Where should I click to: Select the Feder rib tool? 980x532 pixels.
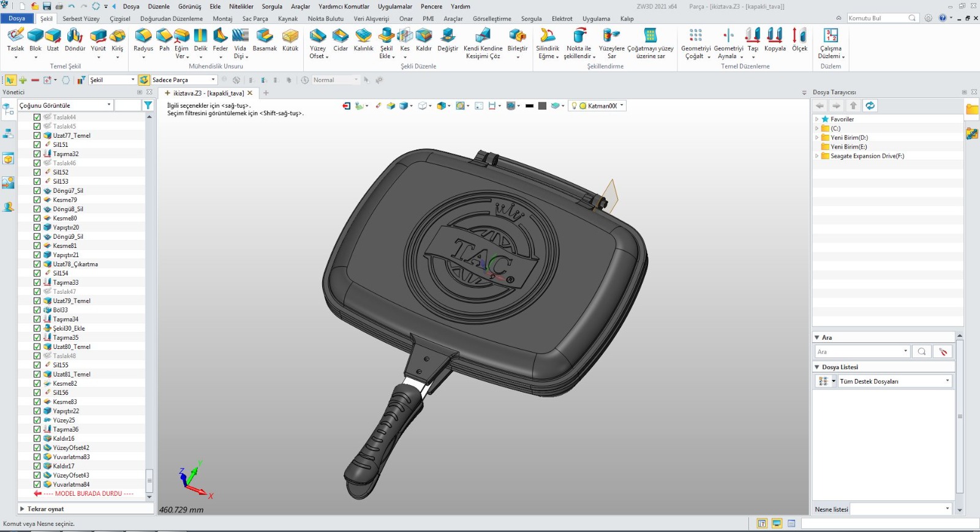[x=221, y=40]
